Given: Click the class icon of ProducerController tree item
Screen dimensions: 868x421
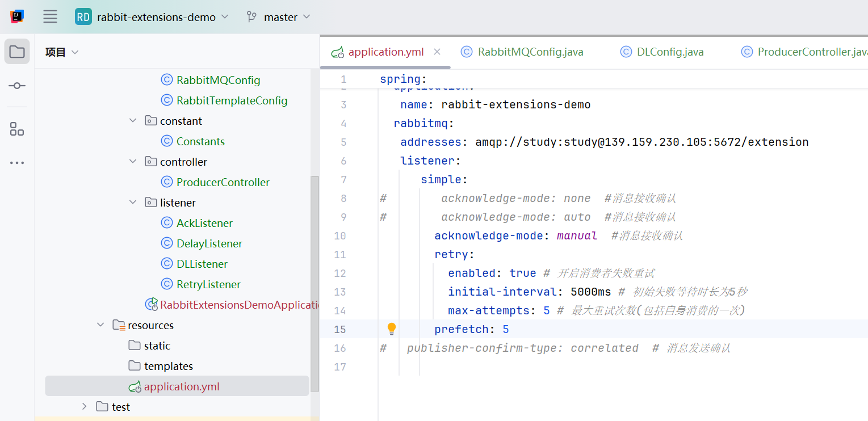Looking at the screenshot, I should (167, 182).
